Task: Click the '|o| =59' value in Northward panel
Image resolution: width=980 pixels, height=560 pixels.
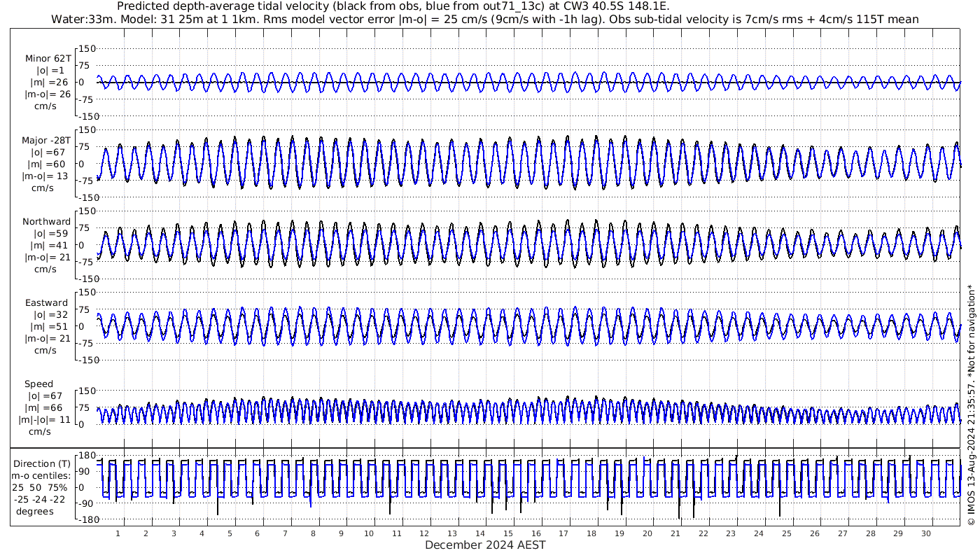Action: click(50, 233)
